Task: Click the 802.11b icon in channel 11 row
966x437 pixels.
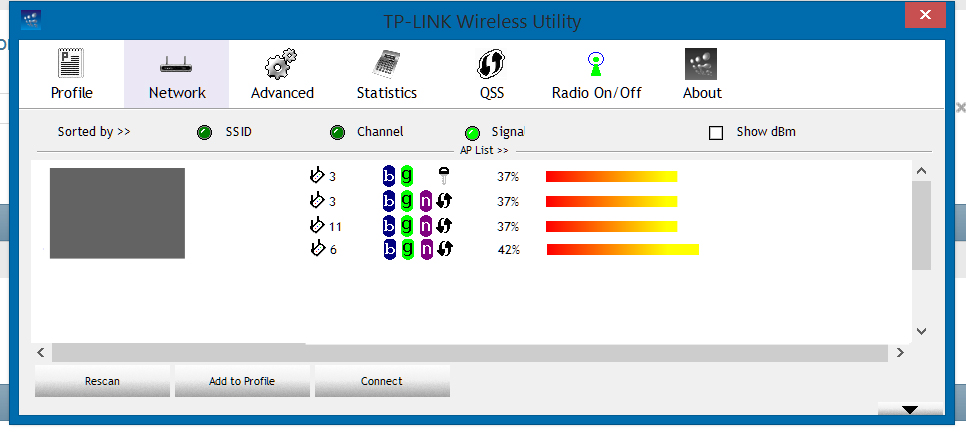Action: [389, 226]
